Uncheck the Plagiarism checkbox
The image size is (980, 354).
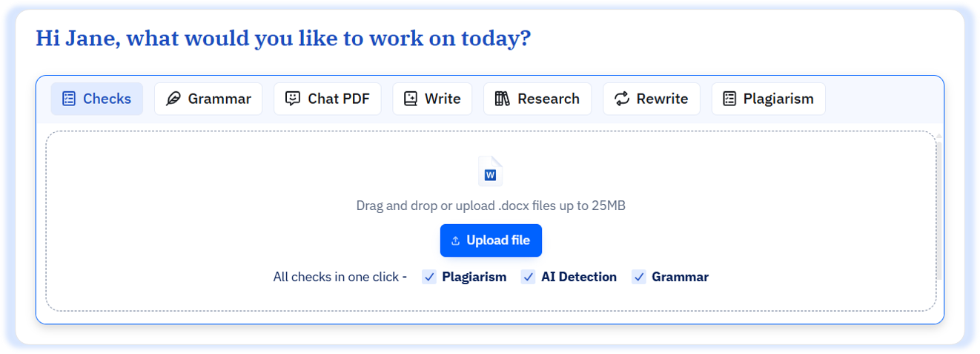pyautogui.click(x=428, y=277)
